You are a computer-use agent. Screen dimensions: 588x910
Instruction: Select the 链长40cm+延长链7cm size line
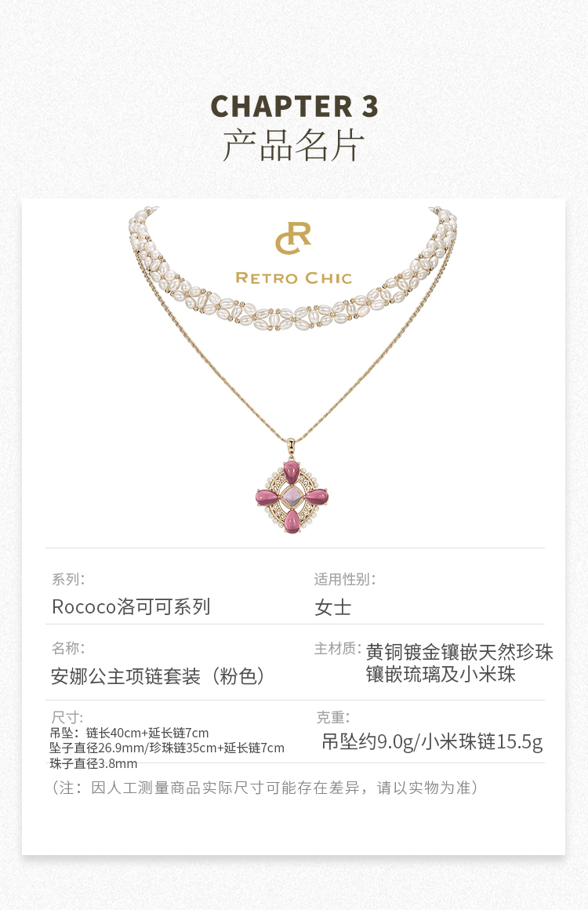pos(147,733)
